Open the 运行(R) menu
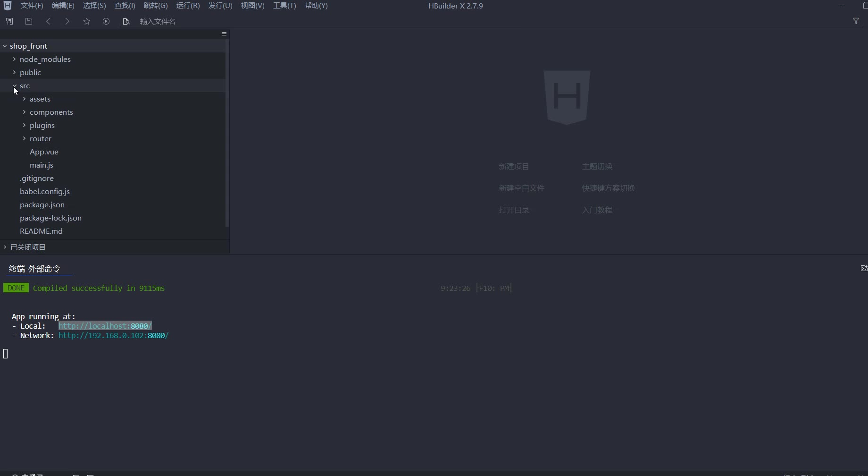Viewport: 868px width, 476px height. 188,6
